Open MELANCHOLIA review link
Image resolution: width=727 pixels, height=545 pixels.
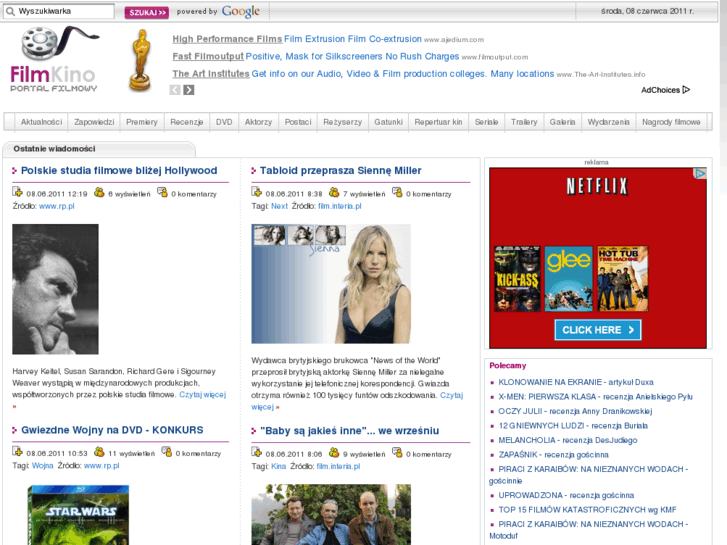click(x=568, y=440)
